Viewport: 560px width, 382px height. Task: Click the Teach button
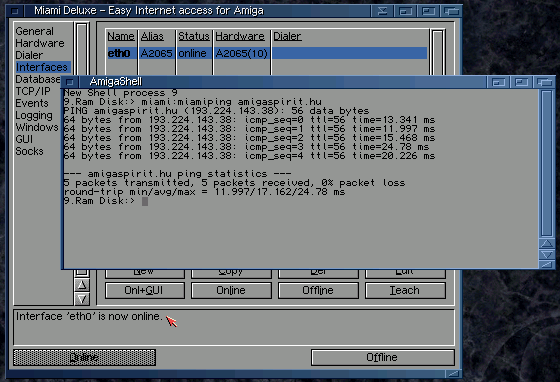(405, 291)
